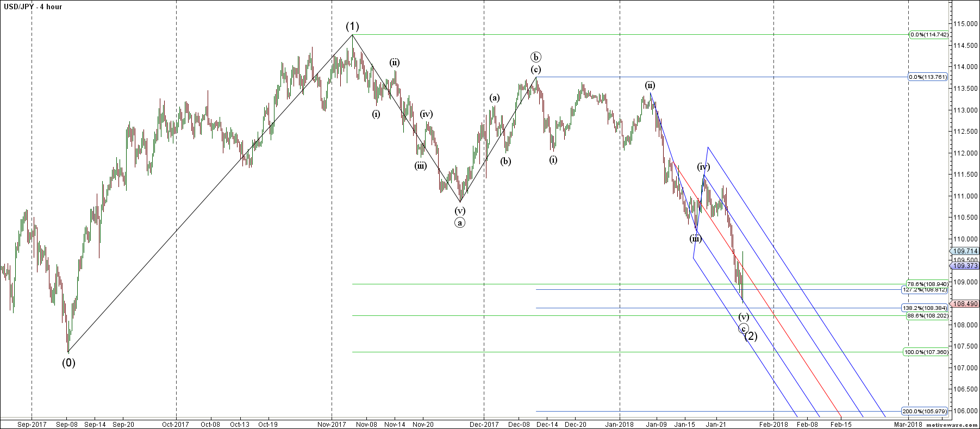Click the Oct-2017 date on time axis
This screenshot has width=980, height=429.
pyautogui.click(x=176, y=424)
